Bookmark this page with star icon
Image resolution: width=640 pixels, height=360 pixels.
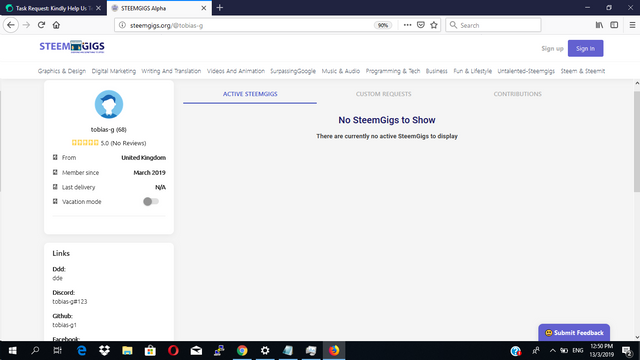(x=433, y=25)
